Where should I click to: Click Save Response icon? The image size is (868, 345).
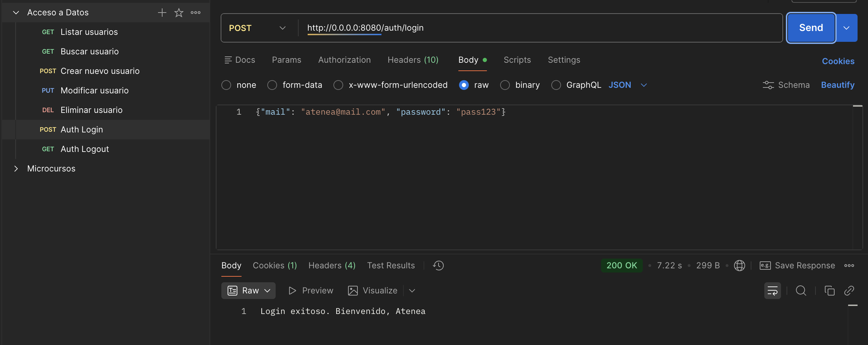[765, 266]
